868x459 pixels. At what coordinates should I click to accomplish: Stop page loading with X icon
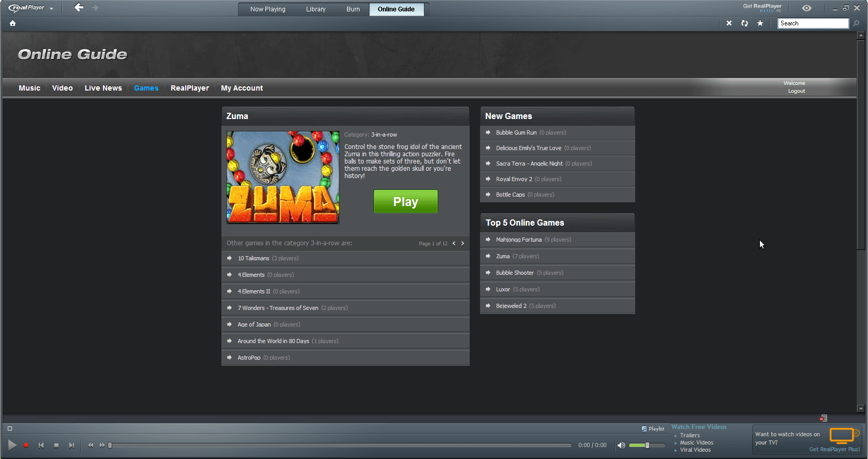[x=729, y=23]
